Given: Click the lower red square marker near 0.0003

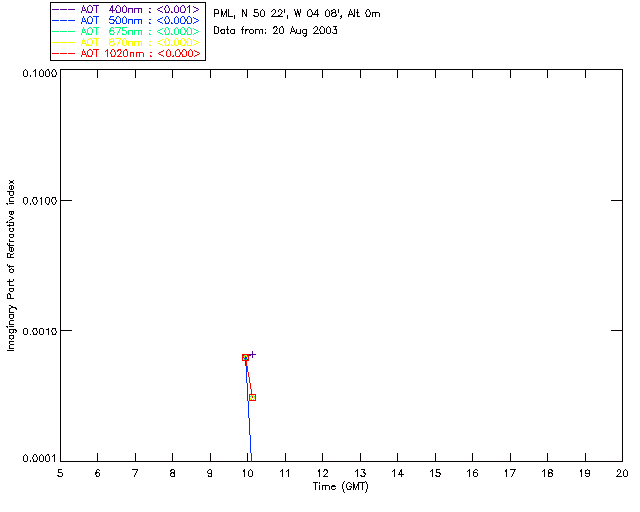Looking at the screenshot, I should point(253,397).
